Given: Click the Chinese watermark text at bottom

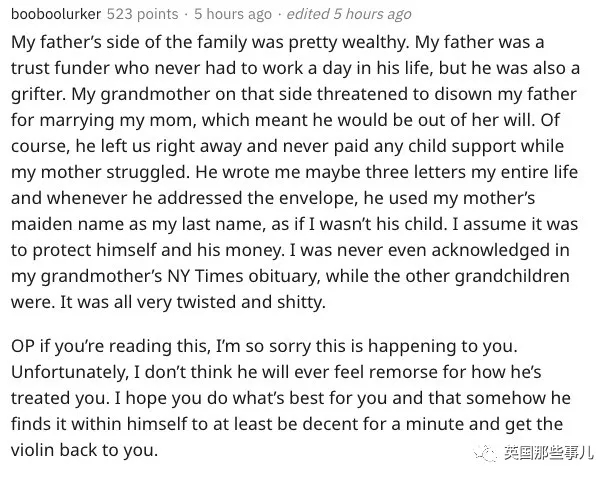Looking at the screenshot, I should pos(548,453).
